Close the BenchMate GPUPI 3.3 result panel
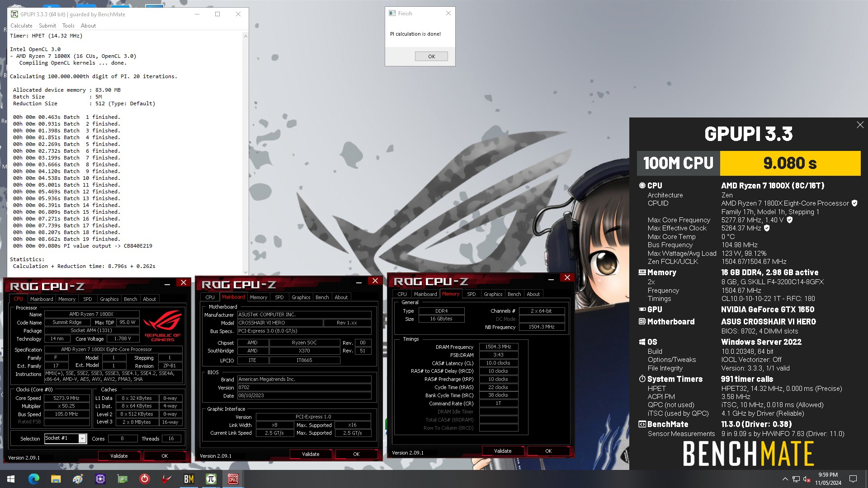The width and height of the screenshot is (868, 488). (860, 125)
